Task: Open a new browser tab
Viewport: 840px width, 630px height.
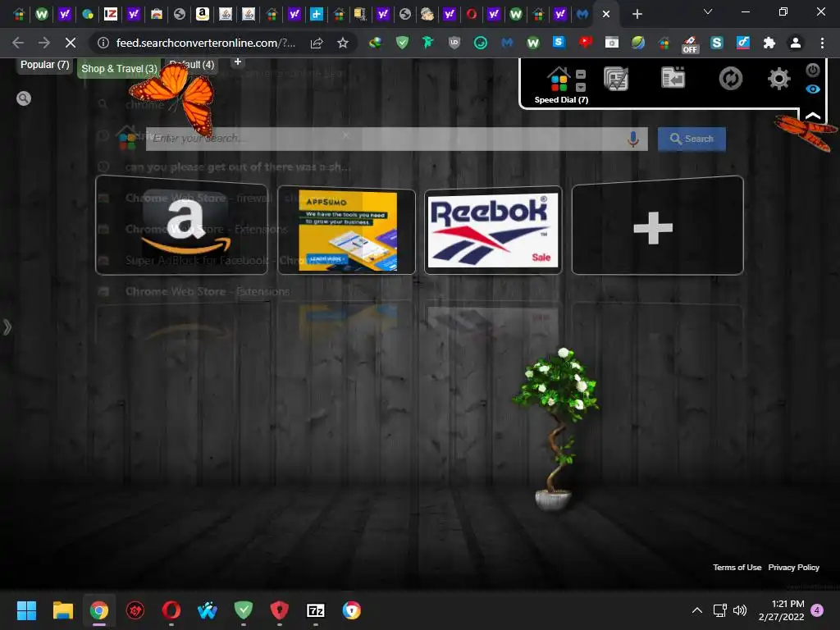Action: pyautogui.click(x=637, y=15)
